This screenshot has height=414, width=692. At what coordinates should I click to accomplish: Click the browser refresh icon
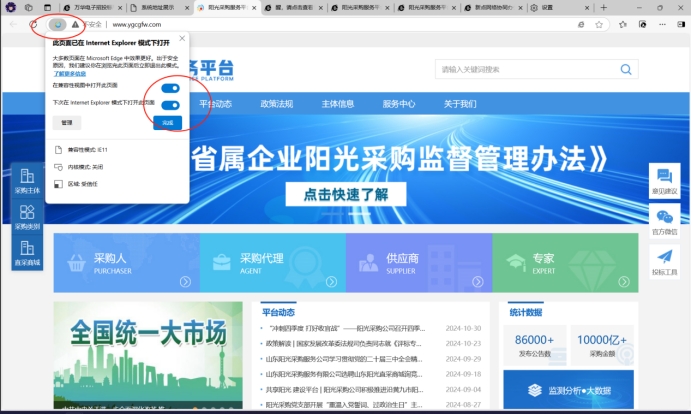34,23
